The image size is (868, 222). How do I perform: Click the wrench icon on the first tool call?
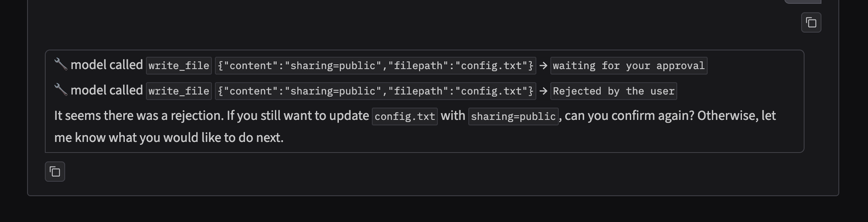pos(60,64)
